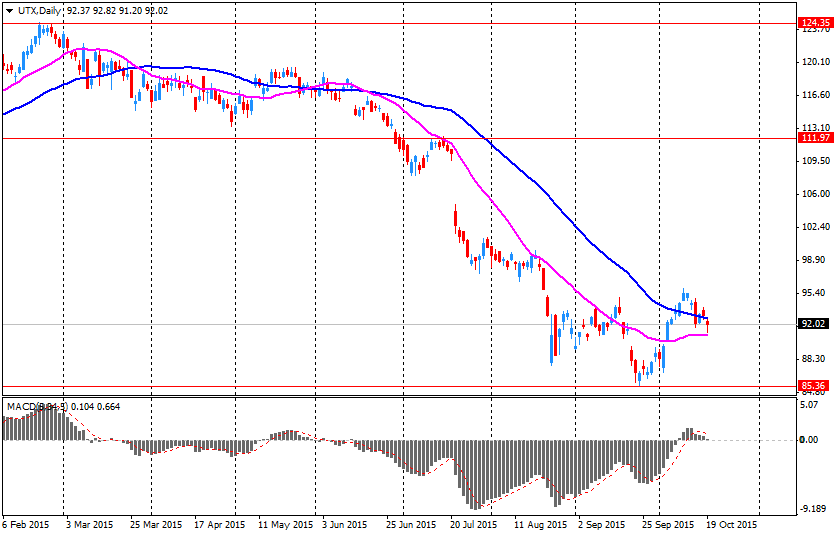This screenshot has width=836, height=533.
Task: Click the 25 Sep 2015 date label
Action: point(668,524)
